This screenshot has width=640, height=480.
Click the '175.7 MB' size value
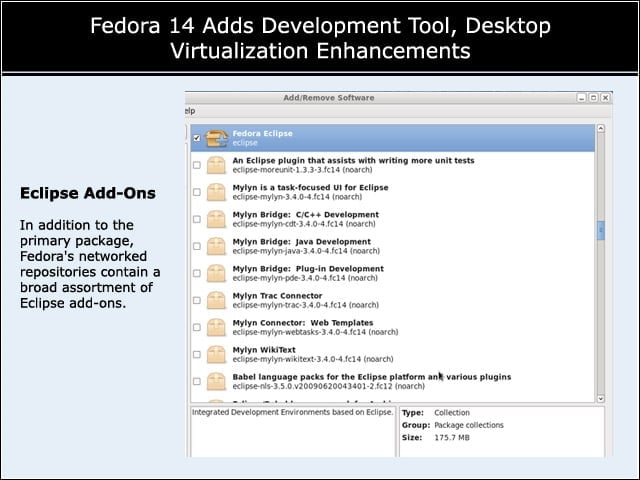(452, 438)
